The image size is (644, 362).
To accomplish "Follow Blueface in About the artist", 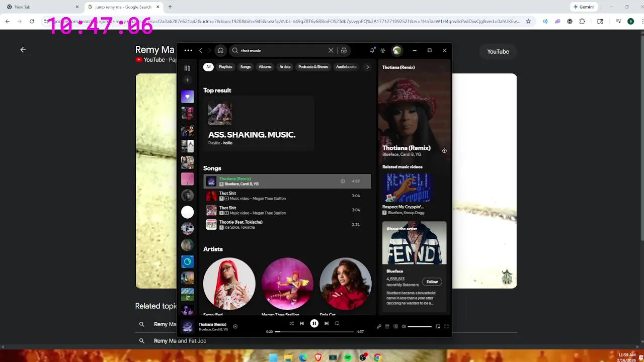I will click(x=432, y=282).
